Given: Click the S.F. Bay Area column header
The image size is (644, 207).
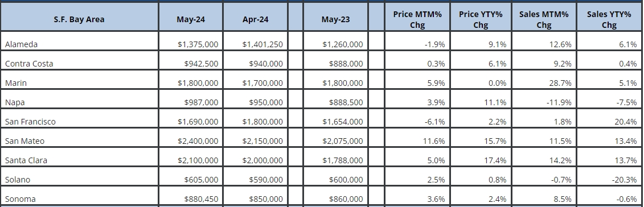Looking at the screenshot, I should coord(79,19).
